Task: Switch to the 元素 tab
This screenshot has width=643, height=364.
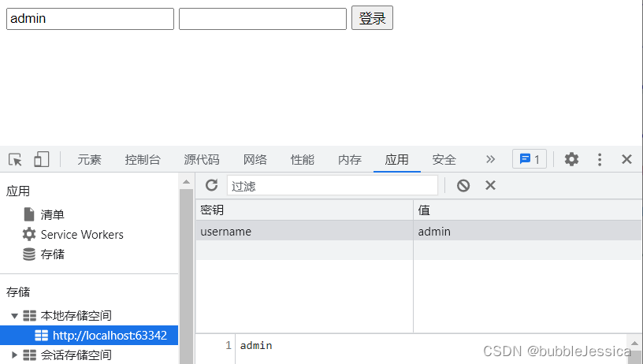Action: point(89,159)
